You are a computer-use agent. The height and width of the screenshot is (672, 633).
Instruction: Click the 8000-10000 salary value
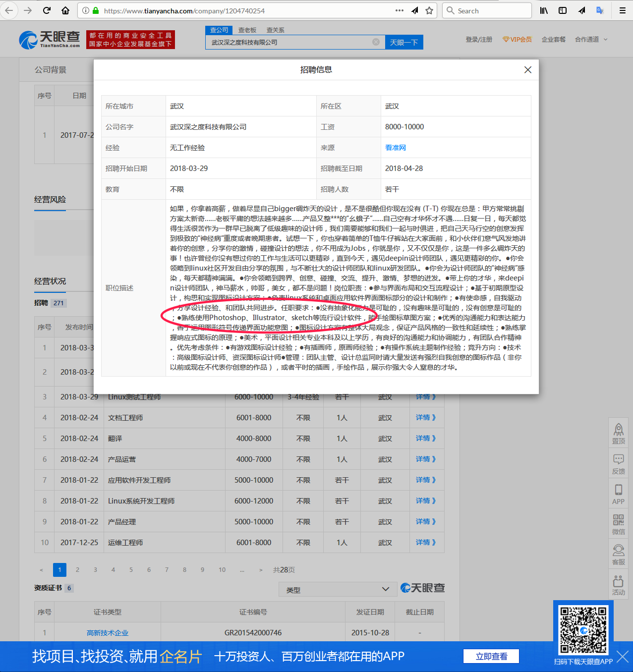point(404,127)
